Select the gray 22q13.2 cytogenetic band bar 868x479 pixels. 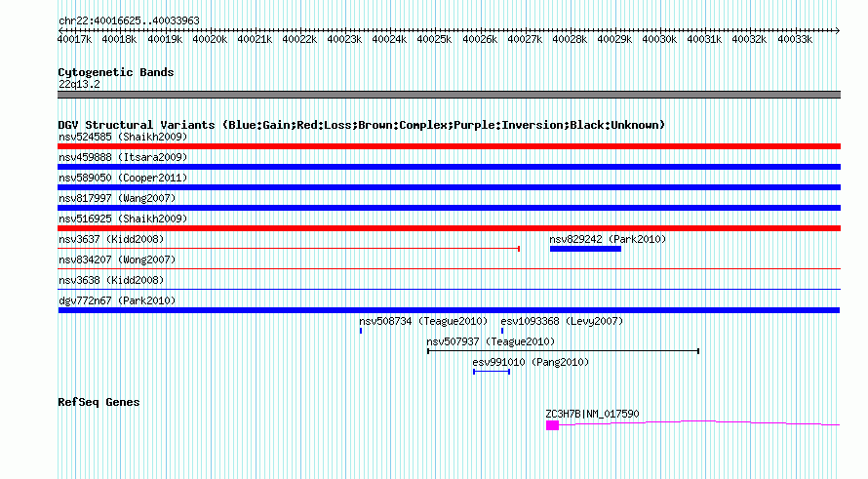(x=449, y=95)
